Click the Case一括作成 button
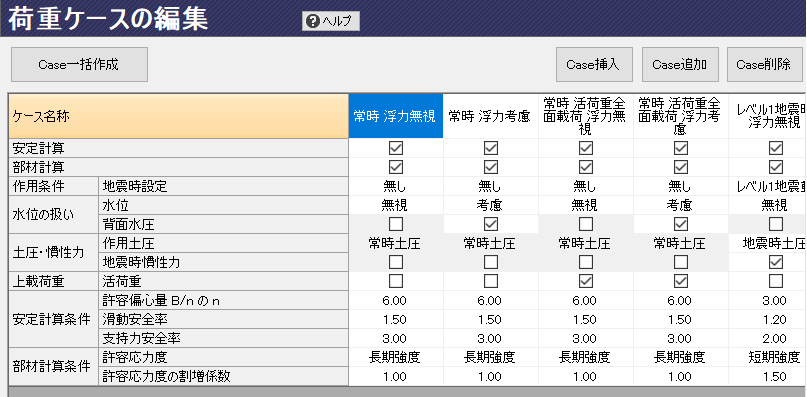 (x=79, y=65)
